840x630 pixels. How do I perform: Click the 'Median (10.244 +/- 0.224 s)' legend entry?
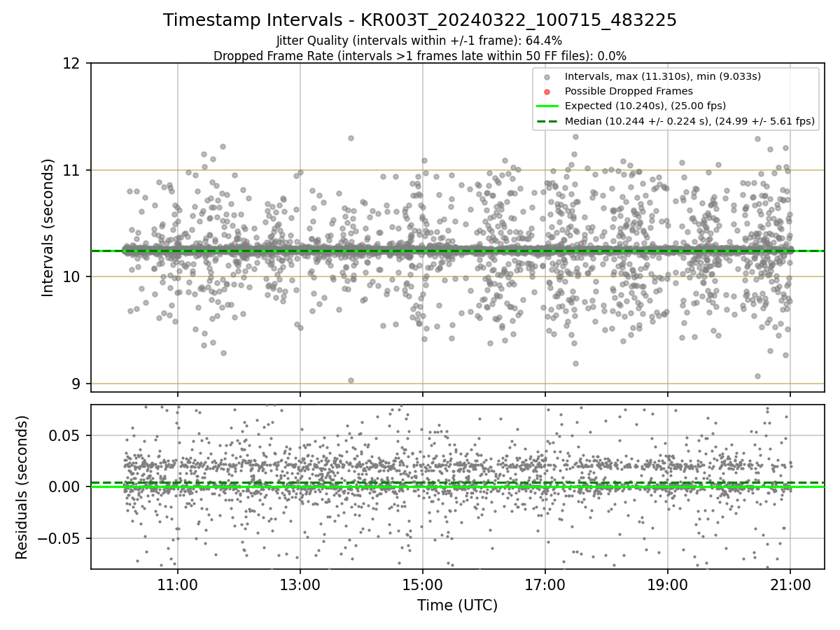point(689,121)
